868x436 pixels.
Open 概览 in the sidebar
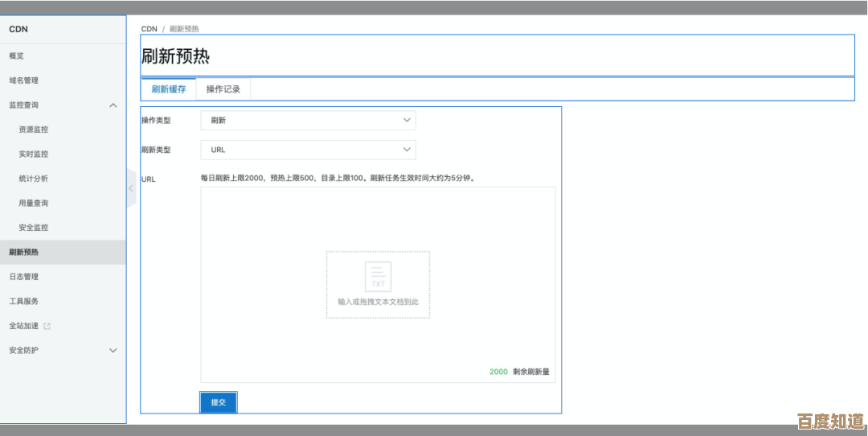point(17,56)
